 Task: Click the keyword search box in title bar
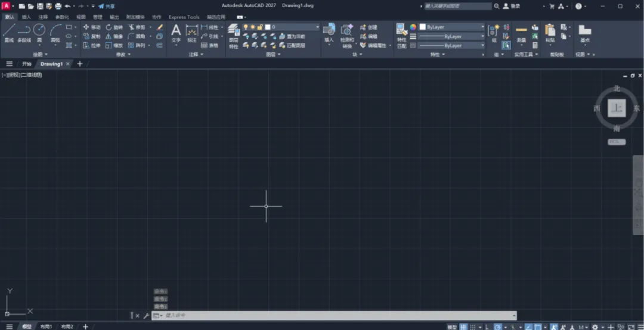click(457, 6)
